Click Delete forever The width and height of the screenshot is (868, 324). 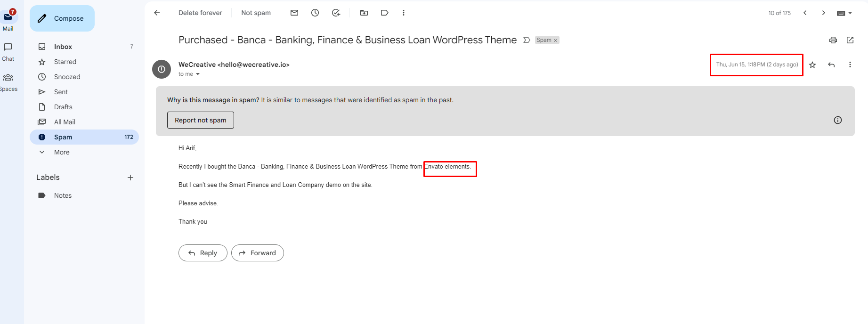tap(200, 13)
